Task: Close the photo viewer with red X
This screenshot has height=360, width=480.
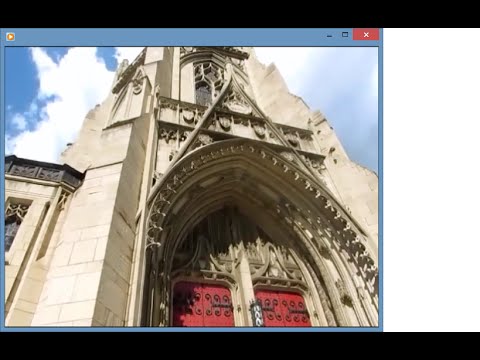Action: tap(366, 35)
